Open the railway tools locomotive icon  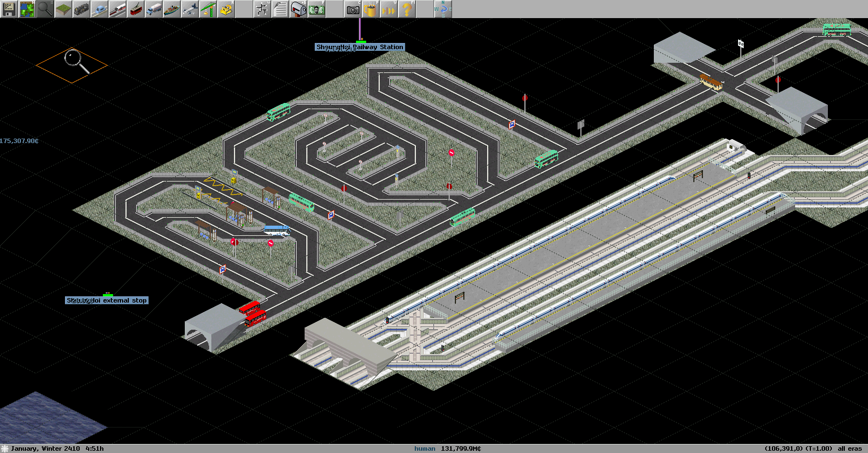(x=81, y=9)
